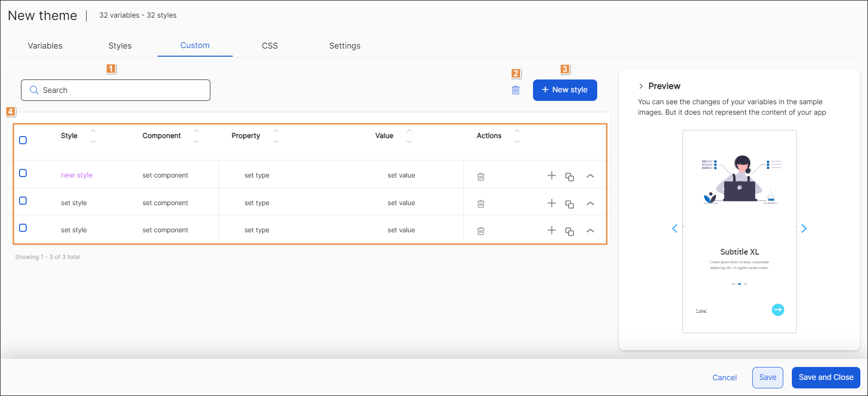Switch to the Variables tab
Image resolution: width=868 pixels, height=396 pixels.
(x=45, y=46)
